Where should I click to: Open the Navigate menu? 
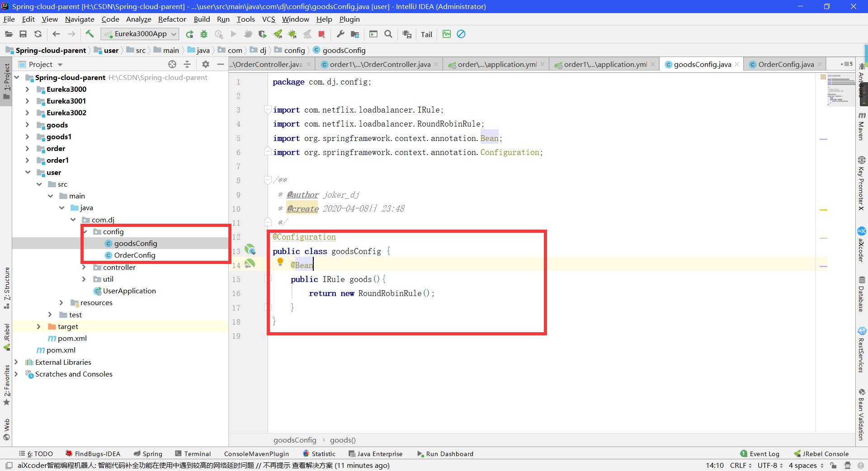point(80,19)
